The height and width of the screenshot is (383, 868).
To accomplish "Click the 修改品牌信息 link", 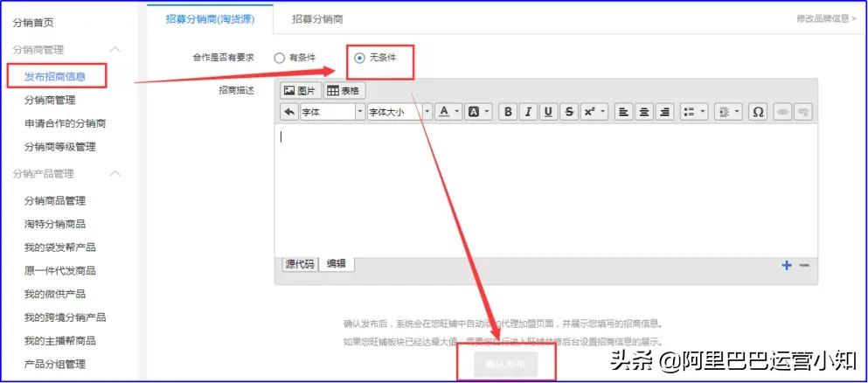I will (825, 18).
